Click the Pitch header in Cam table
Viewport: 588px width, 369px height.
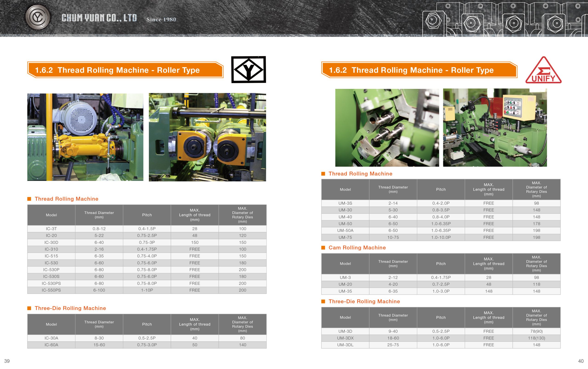(x=441, y=264)
